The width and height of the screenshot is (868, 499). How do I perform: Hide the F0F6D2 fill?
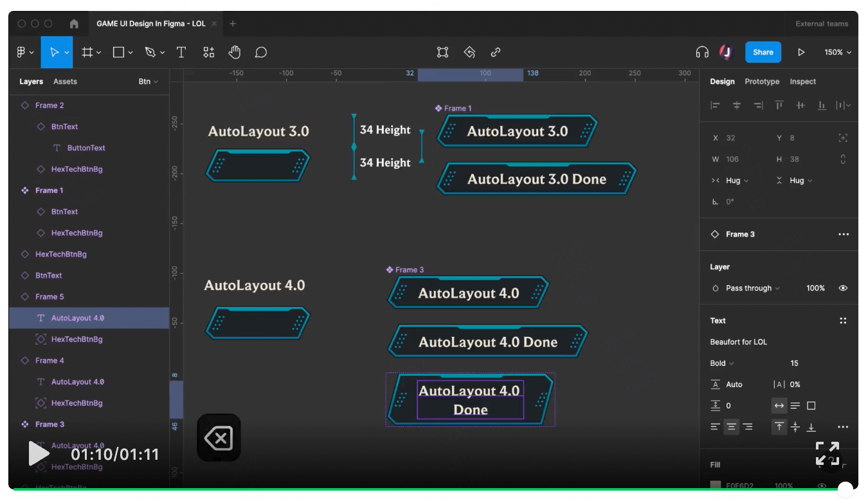[821, 485]
